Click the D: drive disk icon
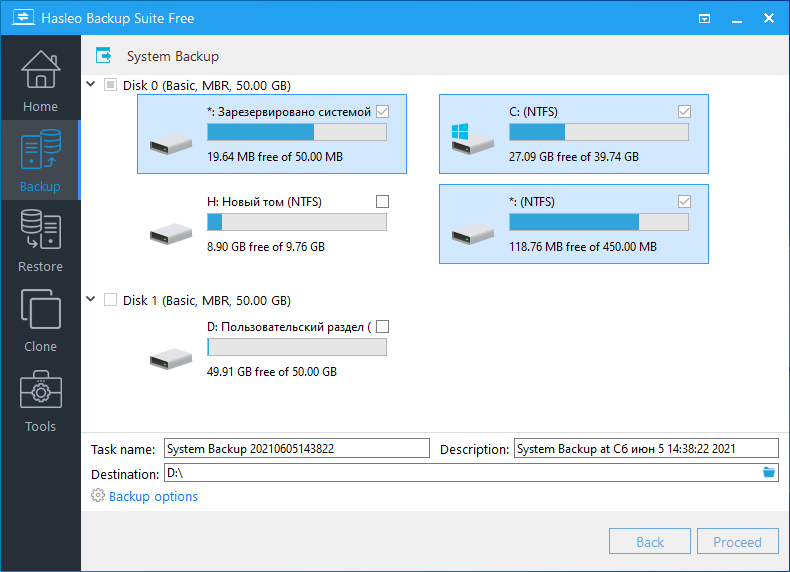 pos(171,359)
